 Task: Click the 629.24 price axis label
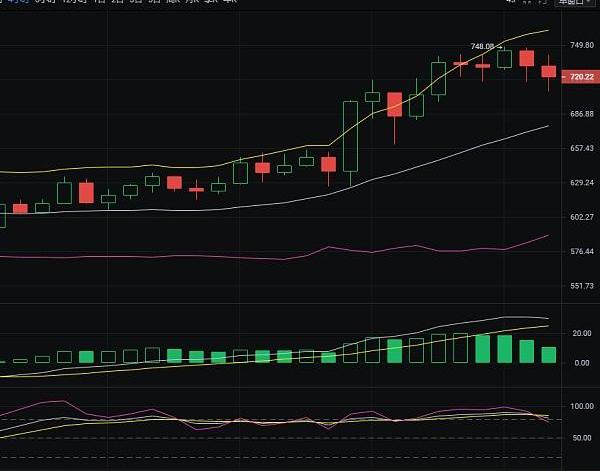(x=582, y=183)
